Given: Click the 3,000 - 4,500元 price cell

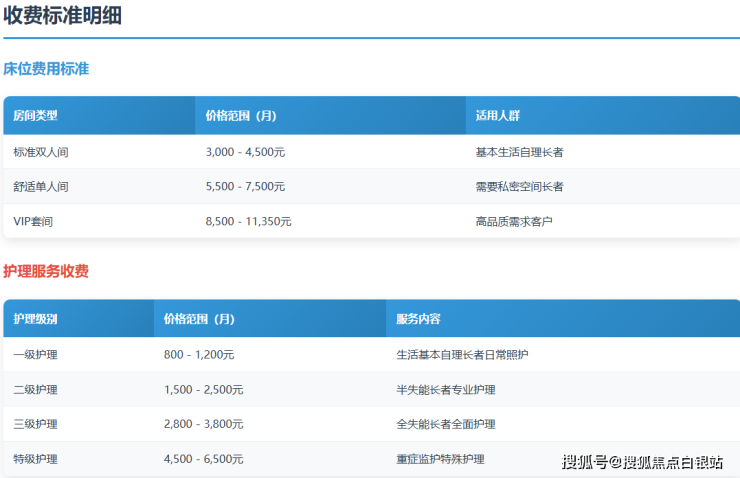Looking at the screenshot, I should pyautogui.click(x=245, y=152).
